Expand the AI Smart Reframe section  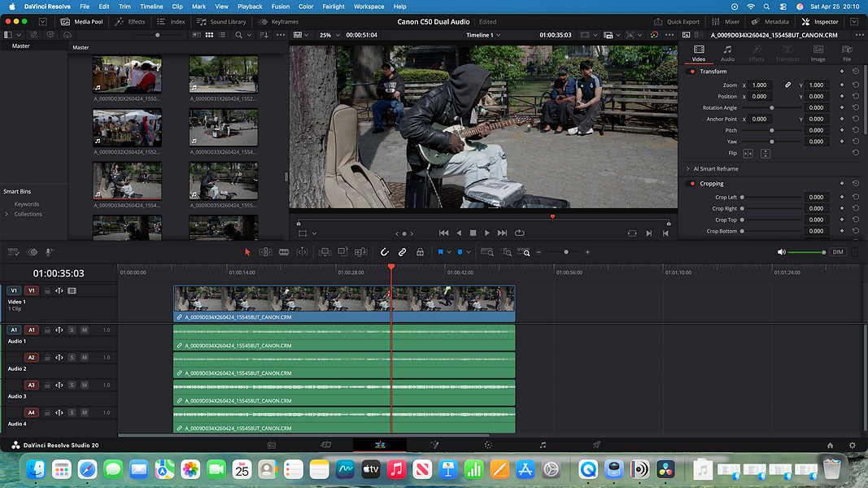pyautogui.click(x=688, y=168)
